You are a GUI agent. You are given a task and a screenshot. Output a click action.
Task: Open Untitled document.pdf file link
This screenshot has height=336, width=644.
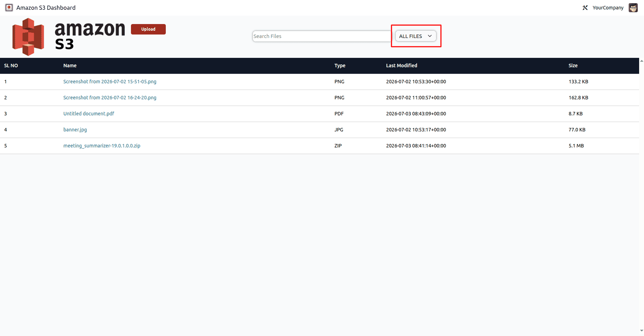pyautogui.click(x=89, y=114)
